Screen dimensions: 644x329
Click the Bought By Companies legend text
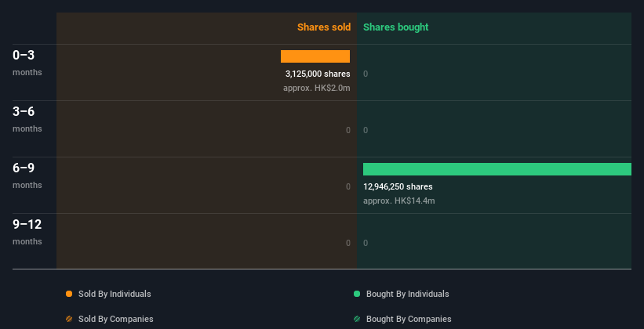click(409, 319)
